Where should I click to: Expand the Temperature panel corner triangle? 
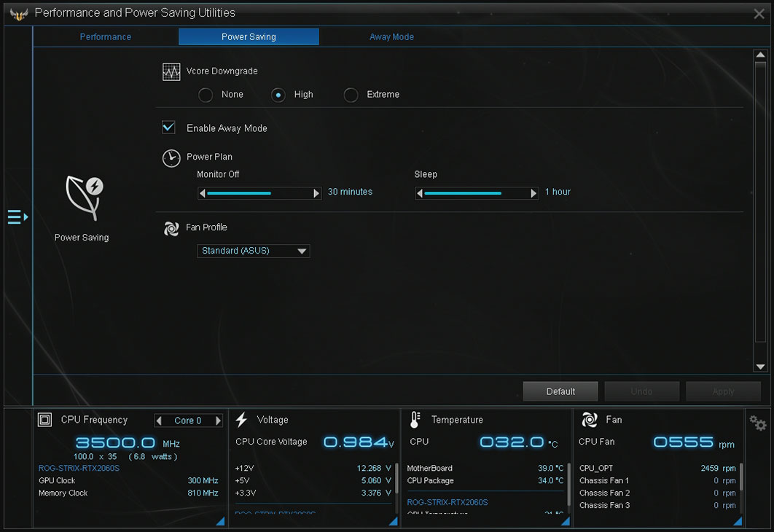pos(566,521)
